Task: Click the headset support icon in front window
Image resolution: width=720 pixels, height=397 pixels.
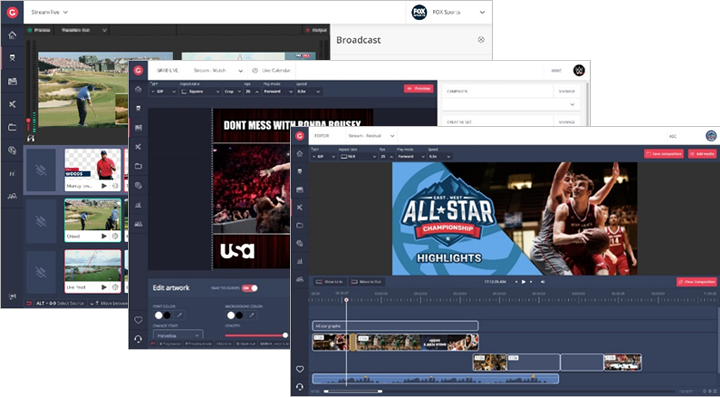Action: tap(300, 387)
